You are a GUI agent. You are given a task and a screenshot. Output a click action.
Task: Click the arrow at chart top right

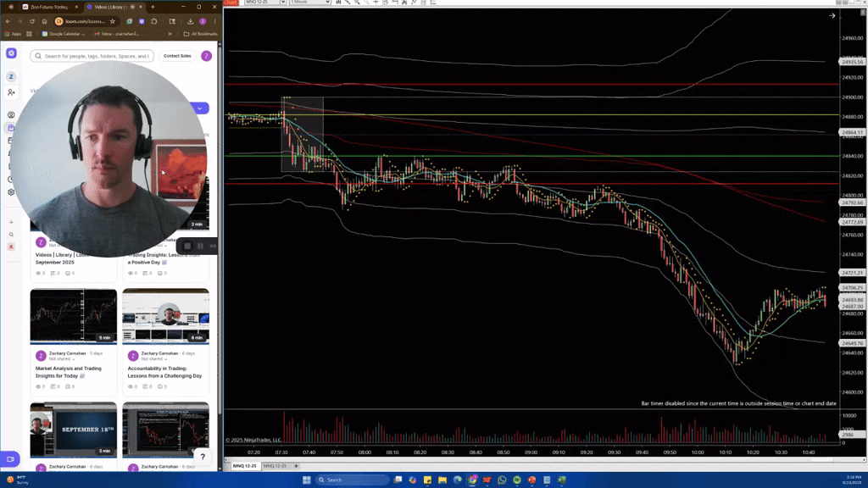point(832,15)
